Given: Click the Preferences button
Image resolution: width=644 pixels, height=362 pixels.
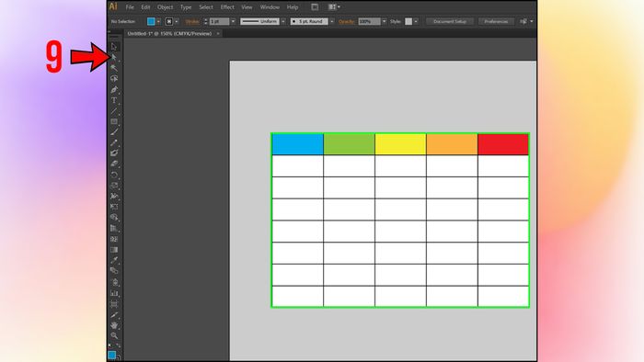Looking at the screenshot, I should tap(496, 21).
